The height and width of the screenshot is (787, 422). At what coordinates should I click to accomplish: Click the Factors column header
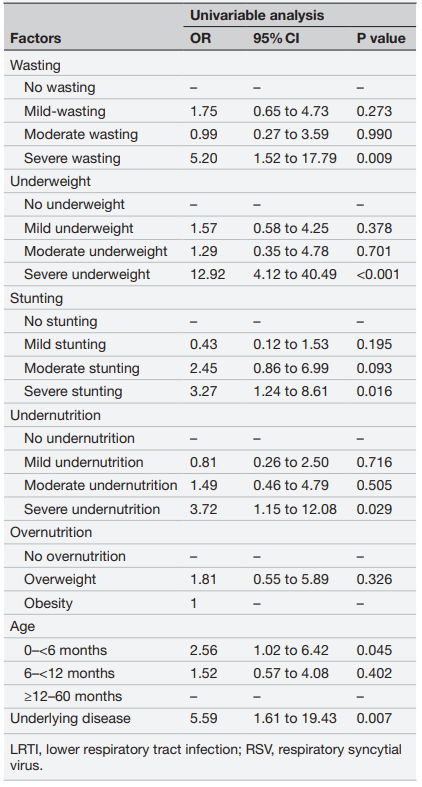(x=36, y=38)
